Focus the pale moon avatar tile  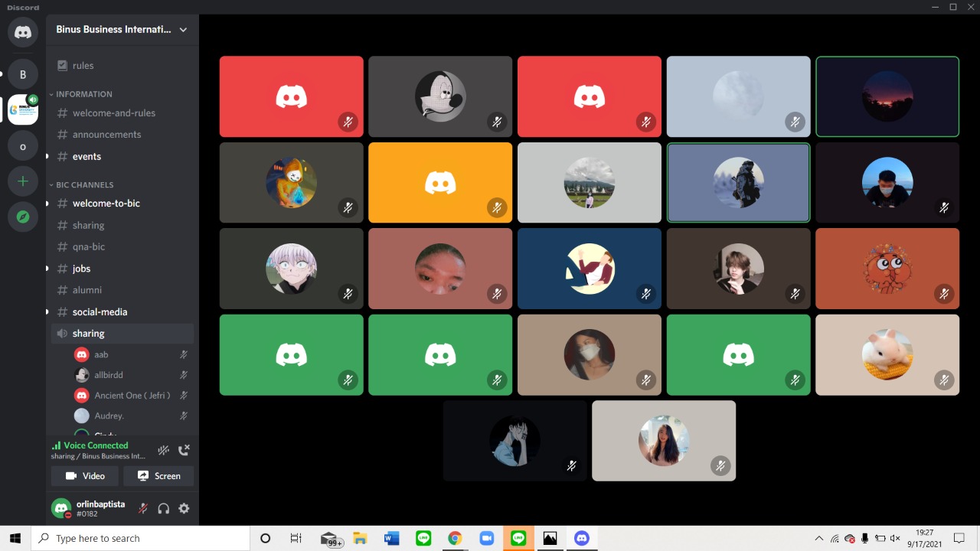coord(738,96)
